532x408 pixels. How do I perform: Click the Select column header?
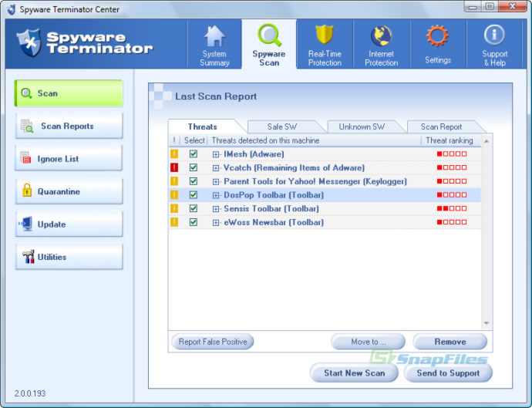click(x=194, y=140)
